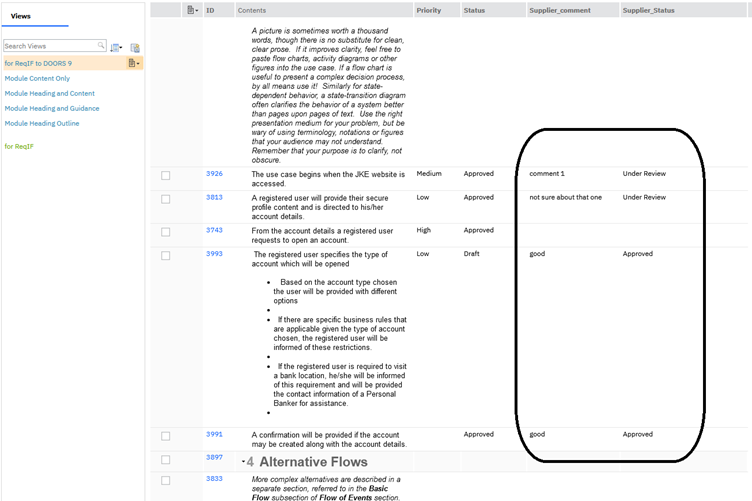Choose the 'for ReqIF' view
The height and width of the screenshot is (501, 752).
click(19, 146)
